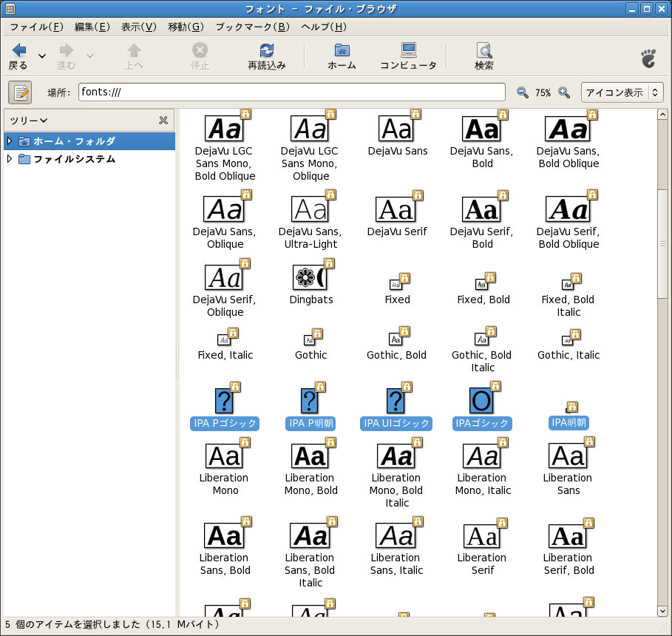Select the Liberation Mono font icon
The width and height of the screenshot is (672, 636).
[x=224, y=456]
